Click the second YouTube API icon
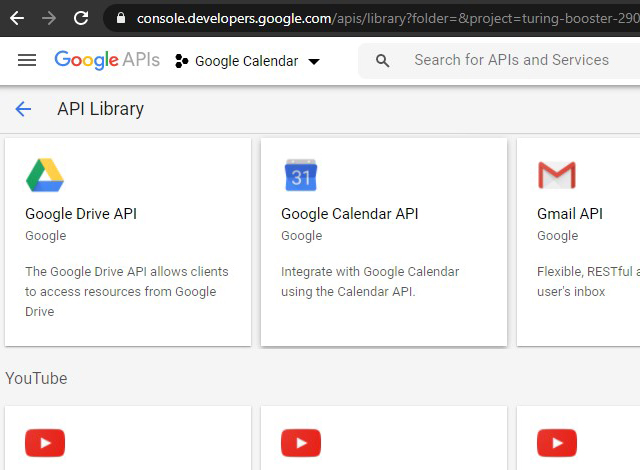Viewport: 640px width, 470px height. tap(301, 442)
